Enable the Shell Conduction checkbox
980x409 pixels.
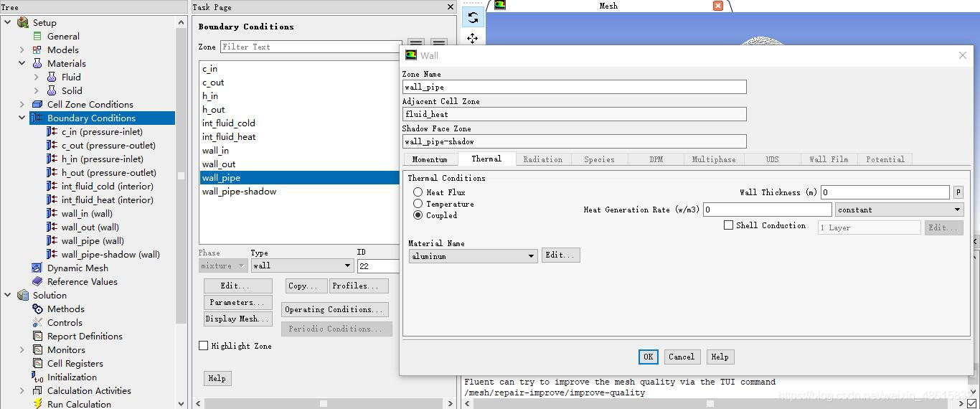(x=728, y=225)
